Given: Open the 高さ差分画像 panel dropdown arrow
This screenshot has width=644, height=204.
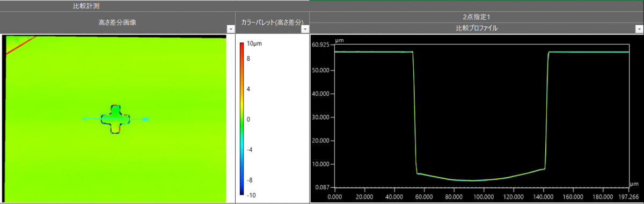Looking at the screenshot, I should coord(231,29).
